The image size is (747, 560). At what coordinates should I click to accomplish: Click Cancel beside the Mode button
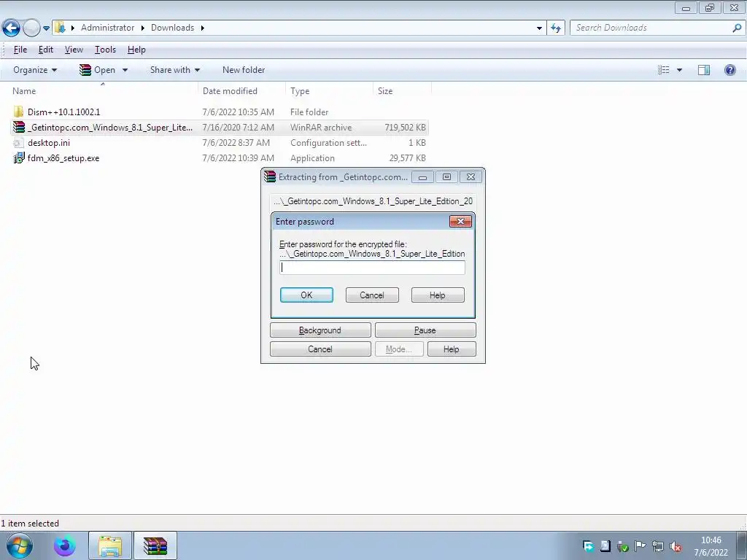[x=320, y=349]
